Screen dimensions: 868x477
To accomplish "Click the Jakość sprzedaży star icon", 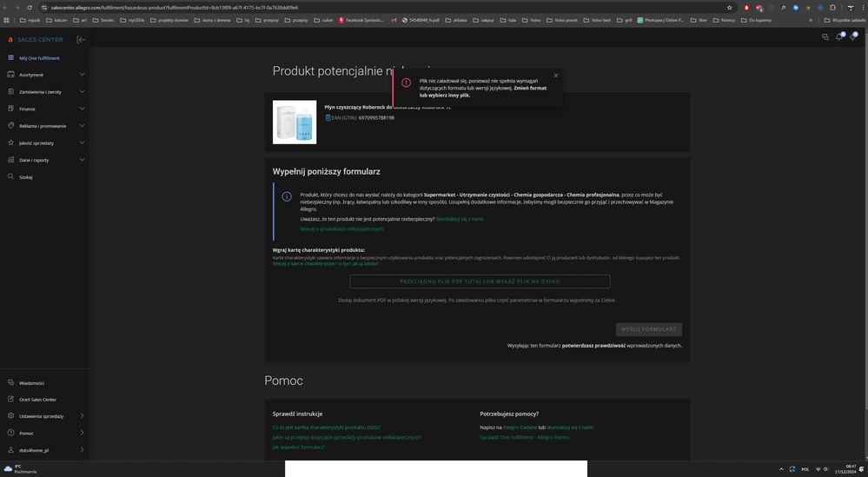I will tap(10, 142).
